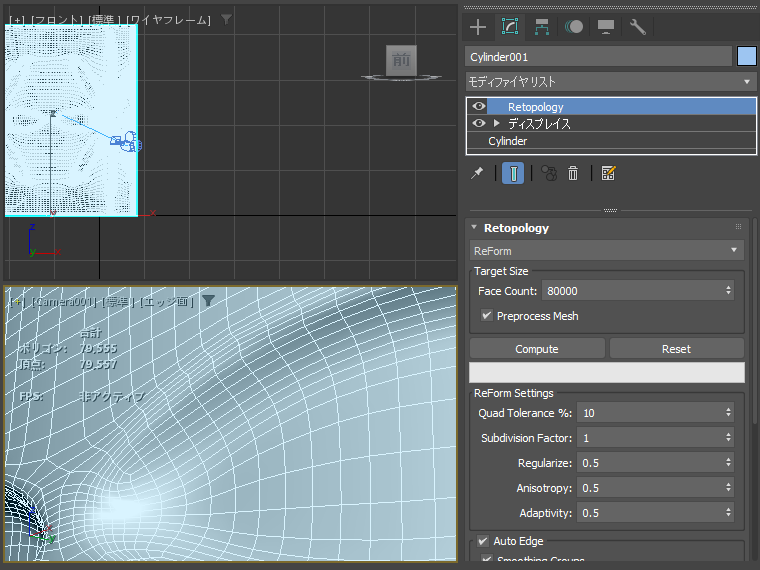Click the Regularize value field

(x=649, y=463)
